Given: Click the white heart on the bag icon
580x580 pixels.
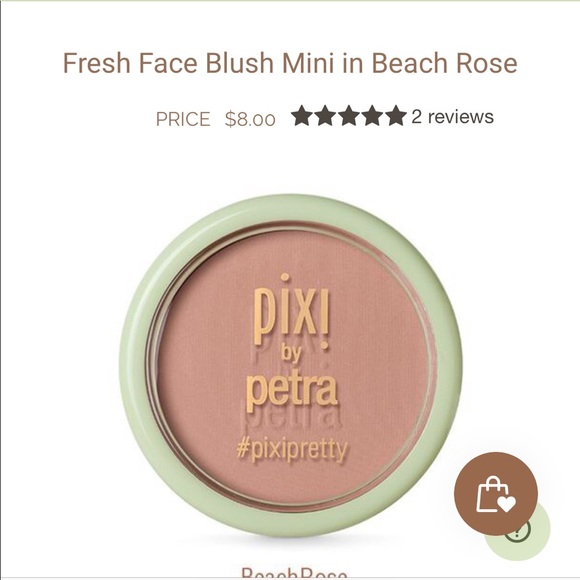Looking at the screenshot, I should point(506,503).
